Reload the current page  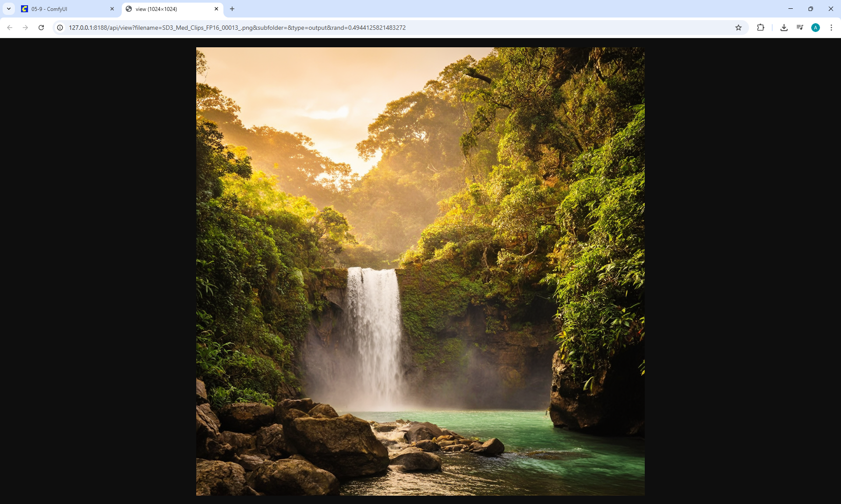pos(41,28)
